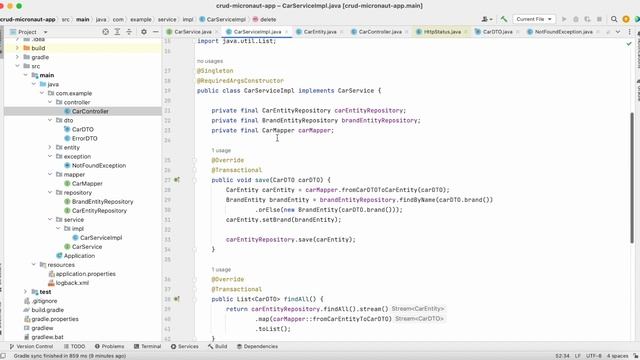Expand the gradle folder
This screenshot has height=360, width=640.
(17, 57)
